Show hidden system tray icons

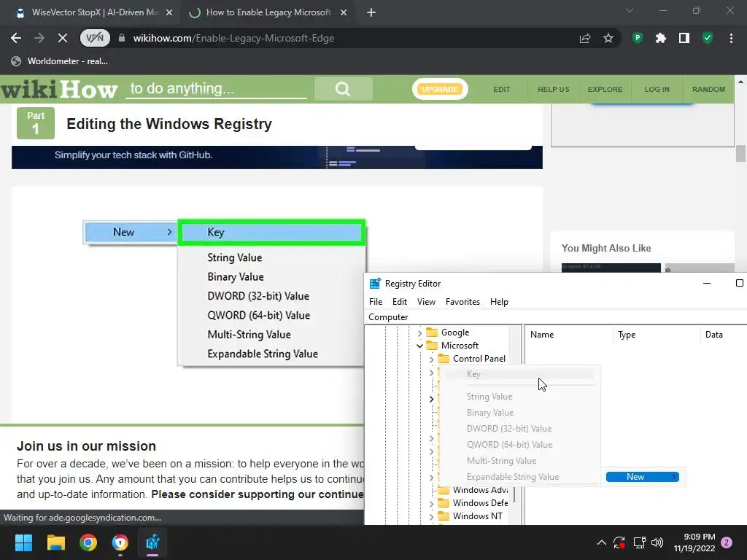tap(602, 542)
